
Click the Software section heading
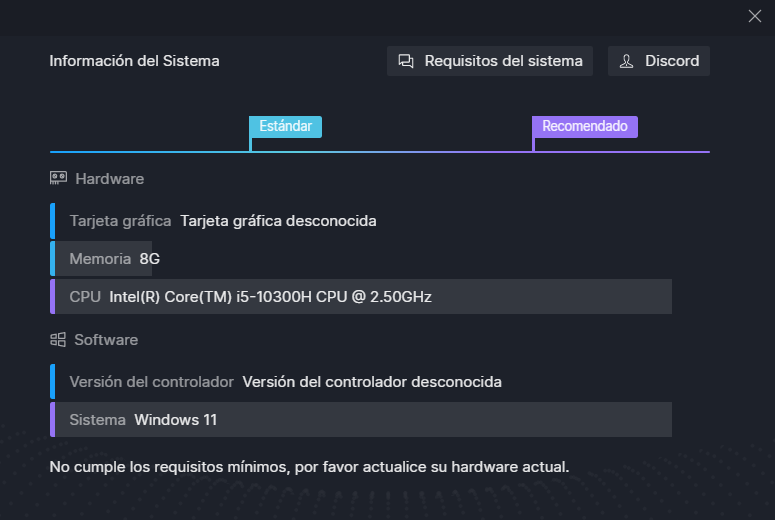(106, 340)
